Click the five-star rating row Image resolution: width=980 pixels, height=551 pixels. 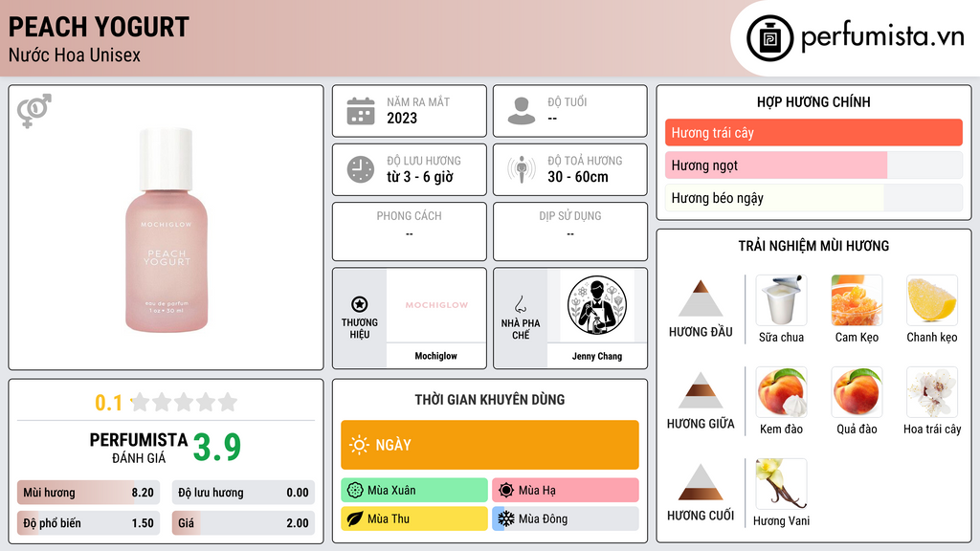pyautogui.click(x=184, y=402)
